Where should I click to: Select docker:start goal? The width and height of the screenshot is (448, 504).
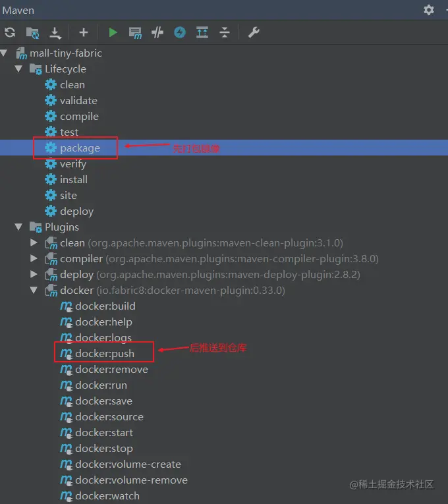point(104,432)
